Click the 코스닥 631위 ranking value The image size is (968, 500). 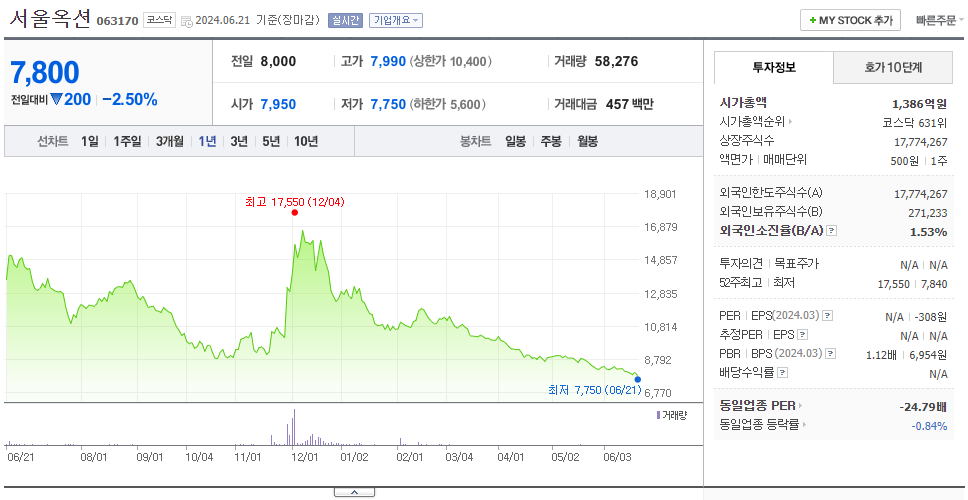tap(915, 122)
